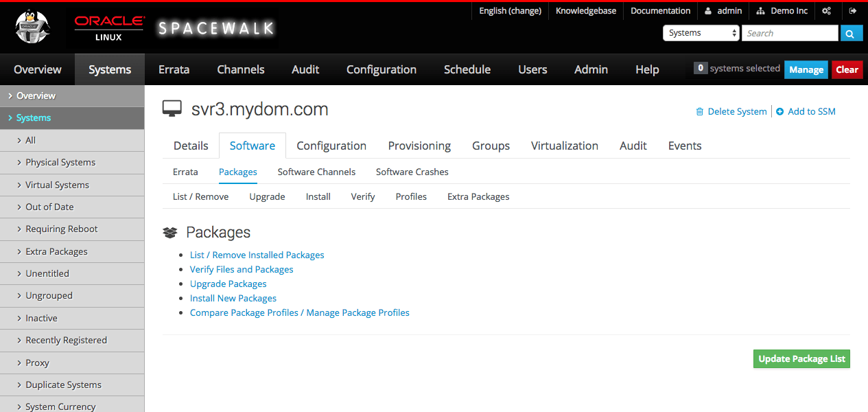Select Duplicate Systems in the sidebar
The image size is (868, 412).
click(72, 385)
